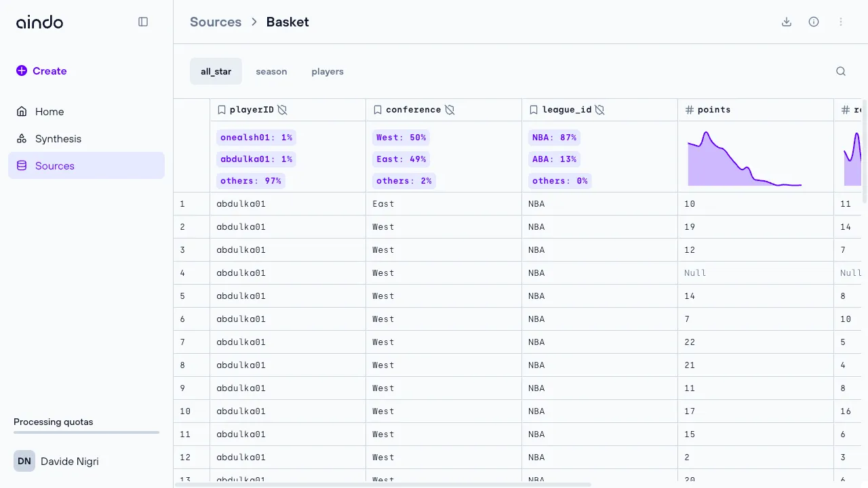Click the 'others: 2%' badge
The image size is (868, 488).
tap(404, 181)
